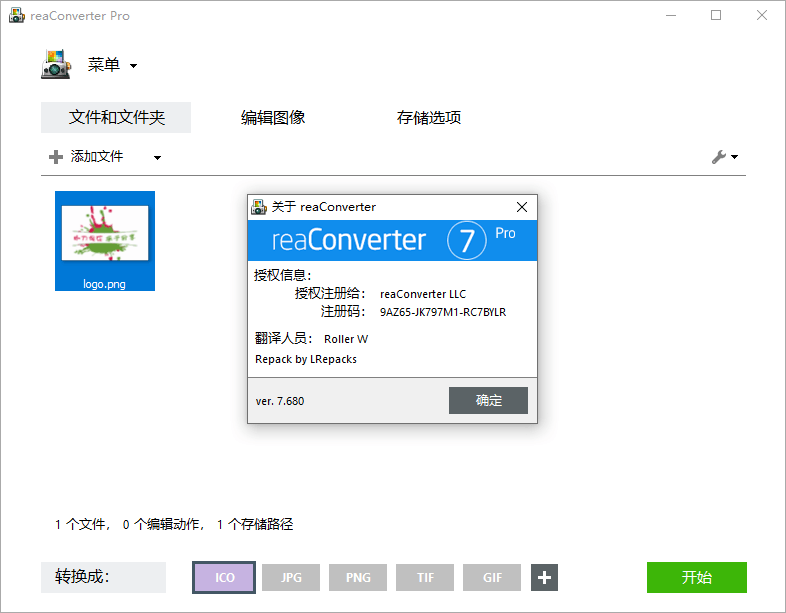The height and width of the screenshot is (613, 786).
Task: Open the 存储选项 tab
Action: [429, 118]
